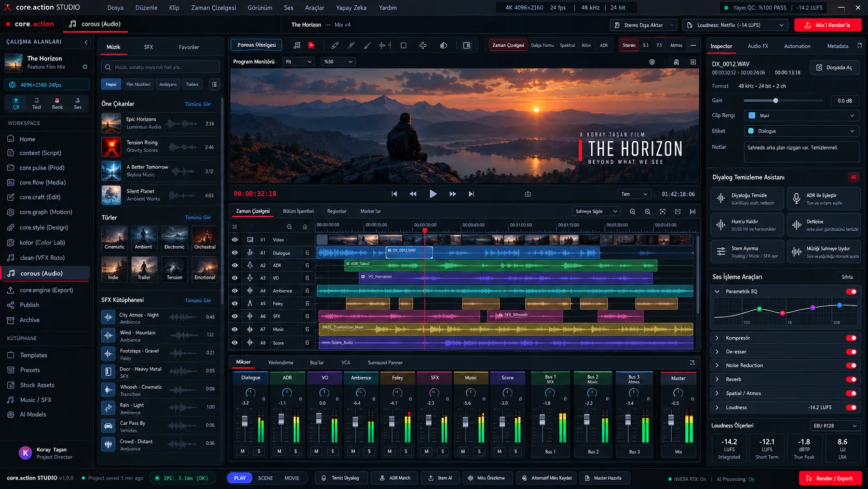Open the Car Pass By vehicle SFX icon
This screenshot has width=868, height=489.
[x=108, y=426]
